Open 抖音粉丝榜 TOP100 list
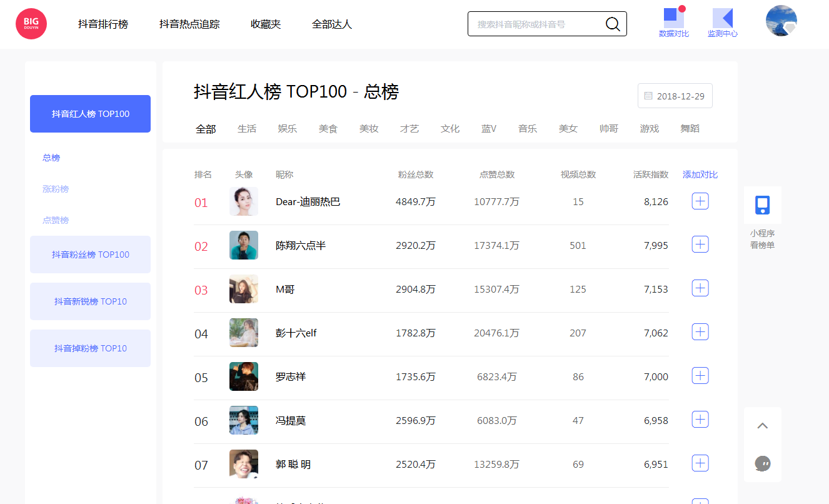Image resolution: width=829 pixels, height=504 pixels. click(x=90, y=255)
